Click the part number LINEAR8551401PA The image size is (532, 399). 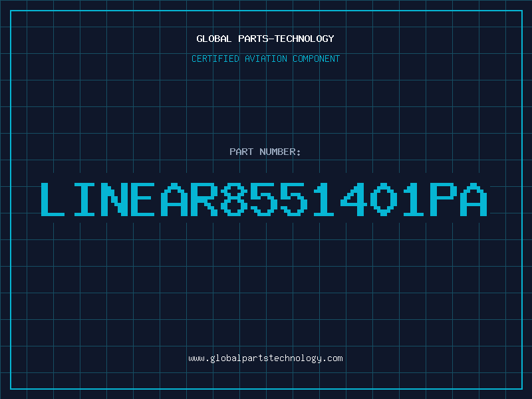264,199
